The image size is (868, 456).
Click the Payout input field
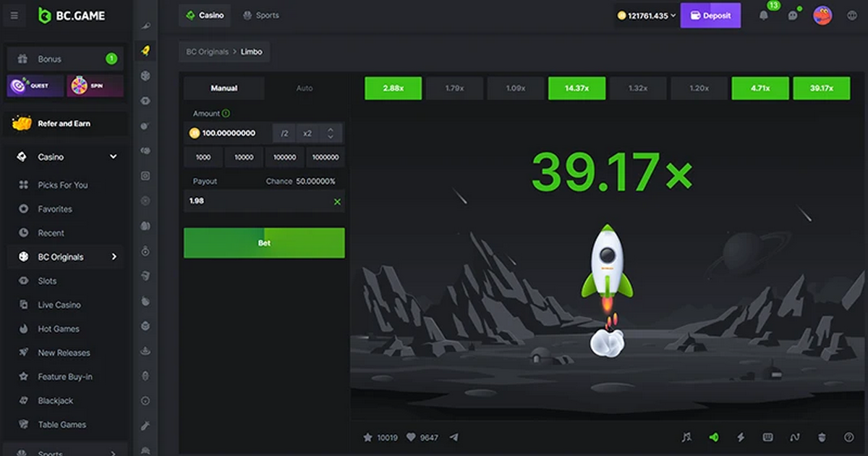[x=257, y=201]
